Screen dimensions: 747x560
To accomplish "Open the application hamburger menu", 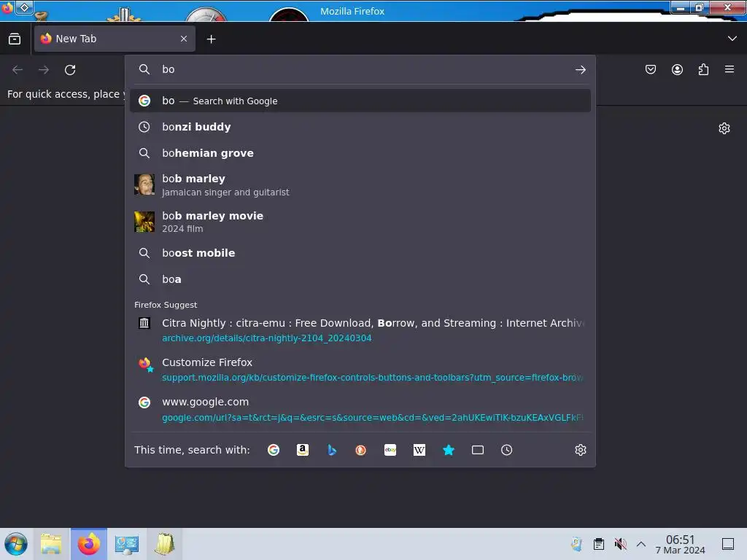I will pos(729,69).
